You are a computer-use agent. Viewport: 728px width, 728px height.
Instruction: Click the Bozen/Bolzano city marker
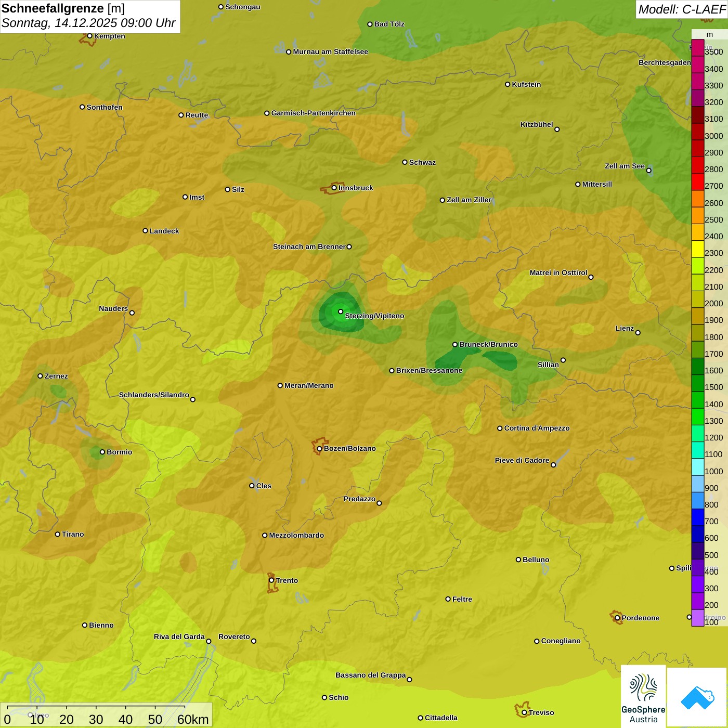click(x=320, y=448)
